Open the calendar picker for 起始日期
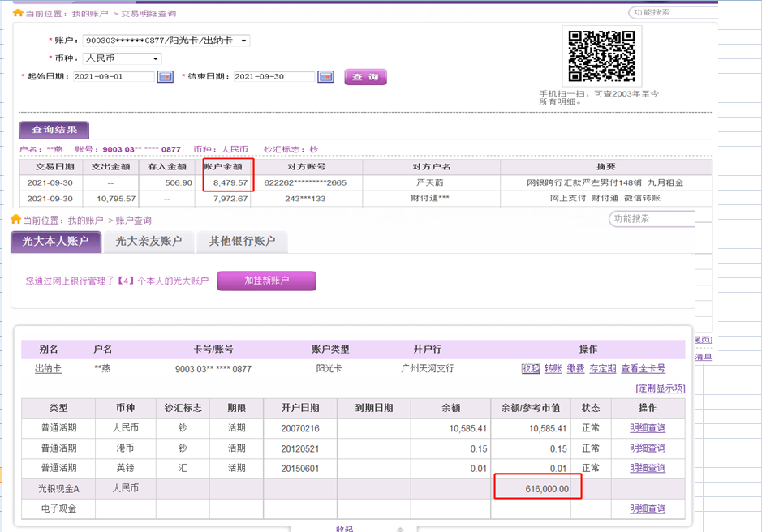This screenshot has height=532, width=762. [166, 77]
